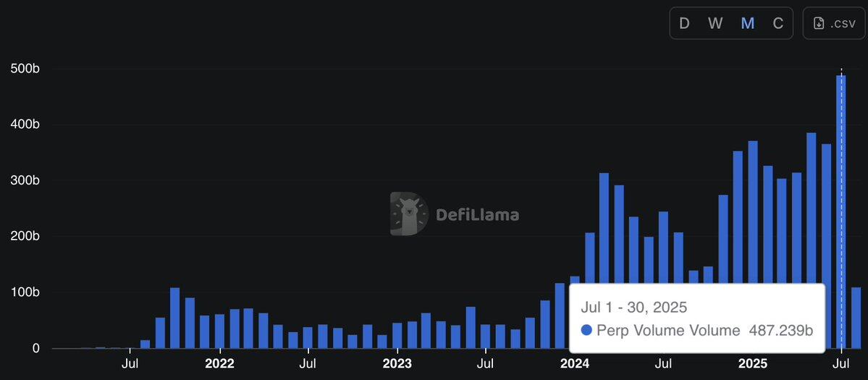868x380 pixels.
Task: Download the chart data as .csv
Action: pos(834,23)
